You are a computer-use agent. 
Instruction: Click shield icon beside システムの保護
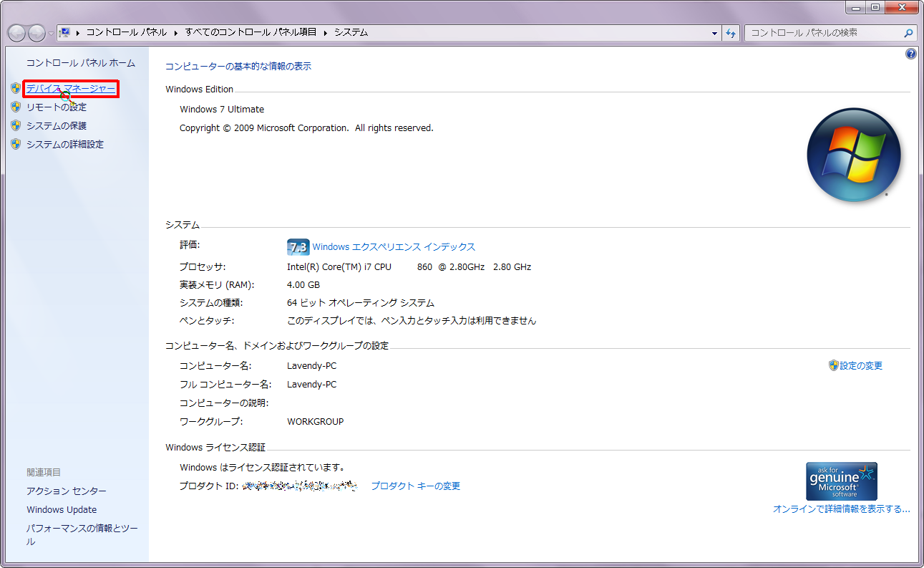16,125
